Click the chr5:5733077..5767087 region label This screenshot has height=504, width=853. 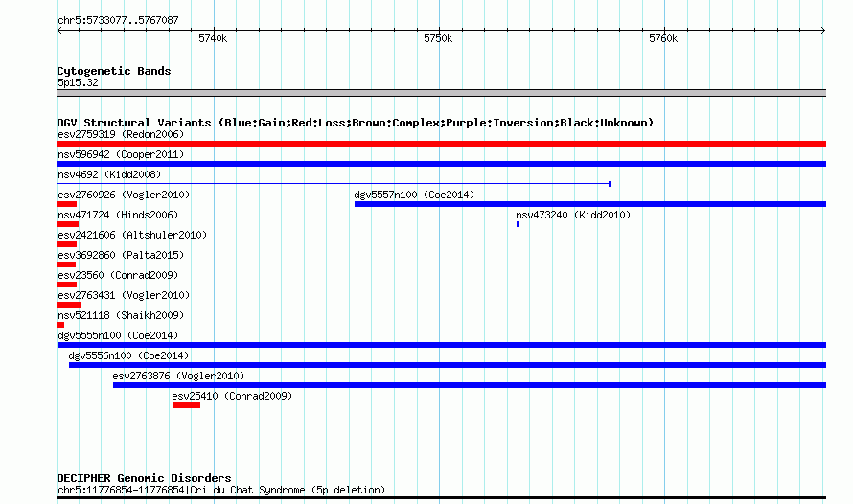(x=118, y=20)
